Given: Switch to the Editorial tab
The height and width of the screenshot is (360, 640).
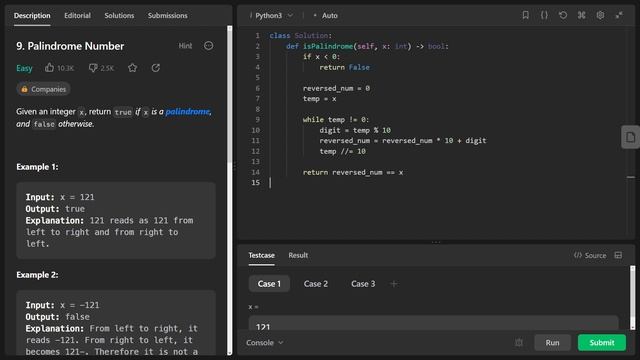Looking at the screenshot, I should (x=77, y=16).
